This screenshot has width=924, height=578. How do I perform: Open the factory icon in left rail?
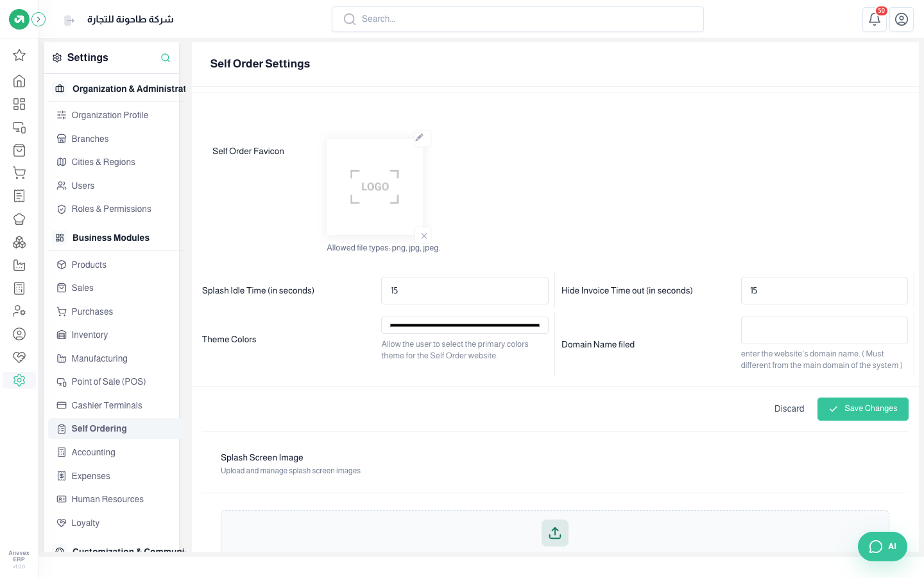tap(19, 265)
